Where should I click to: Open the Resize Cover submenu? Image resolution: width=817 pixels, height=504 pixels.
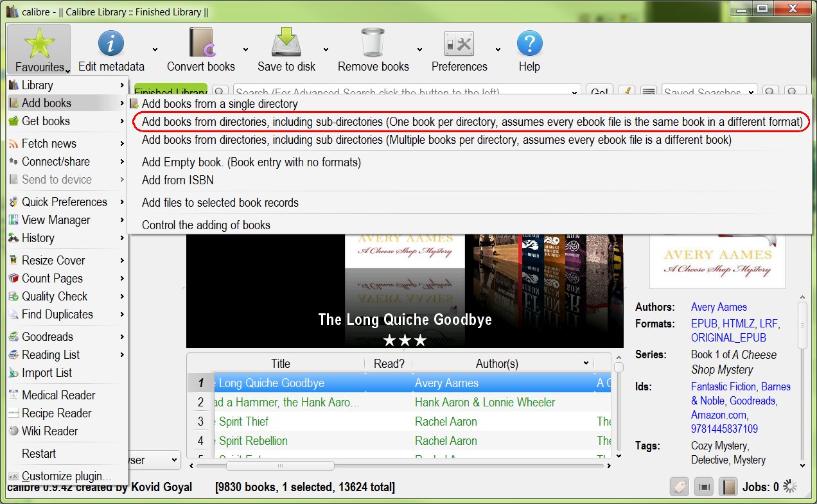[67, 260]
